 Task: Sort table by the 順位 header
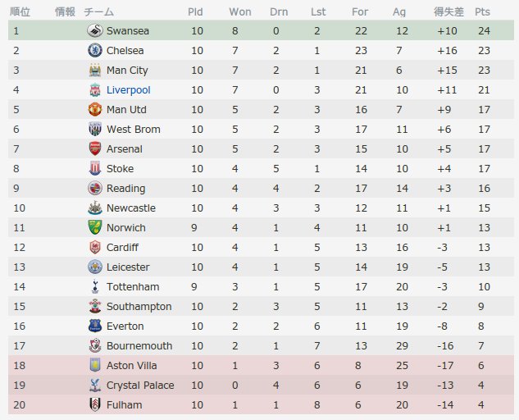pyautogui.click(x=20, y=12)
